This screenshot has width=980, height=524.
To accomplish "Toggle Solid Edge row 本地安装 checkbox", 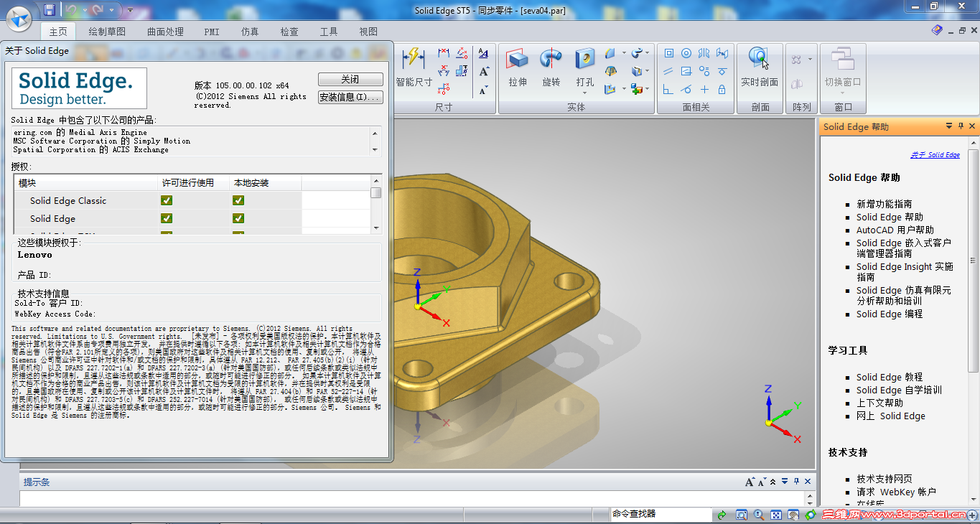I will click(238, 218).
